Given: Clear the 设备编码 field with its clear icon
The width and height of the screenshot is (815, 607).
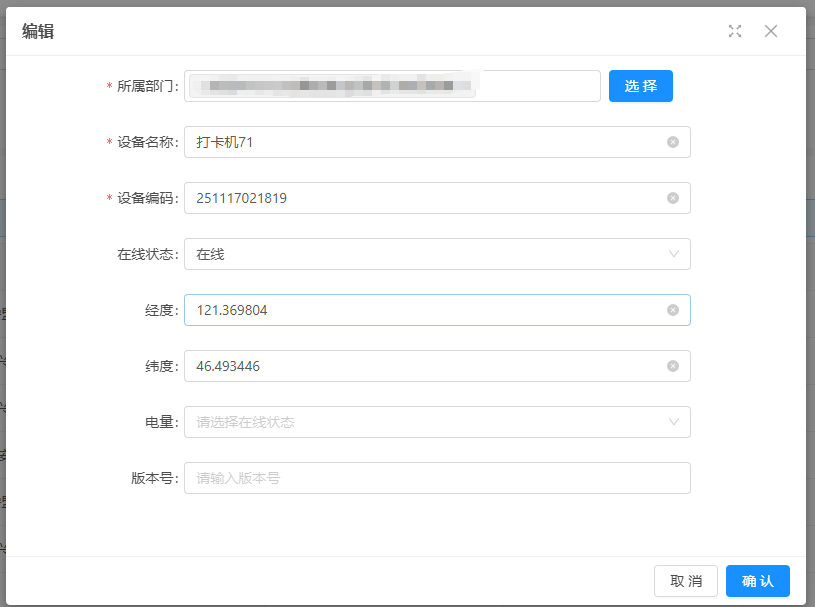Looking at the screenshot, I should click(x=673, y=198).
